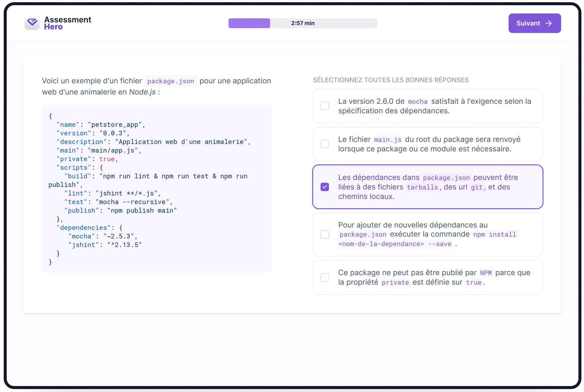
Task: Click the 'Sélectionnez toutes les bonnes réponses' heading
Action: point(390,80)
